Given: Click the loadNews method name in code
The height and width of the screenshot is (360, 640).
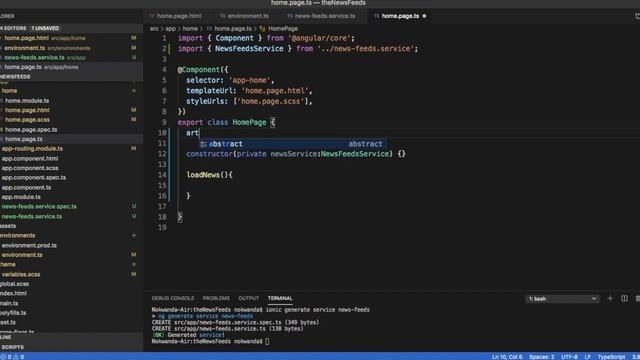Looking at the screenshot, I should 203,175.
